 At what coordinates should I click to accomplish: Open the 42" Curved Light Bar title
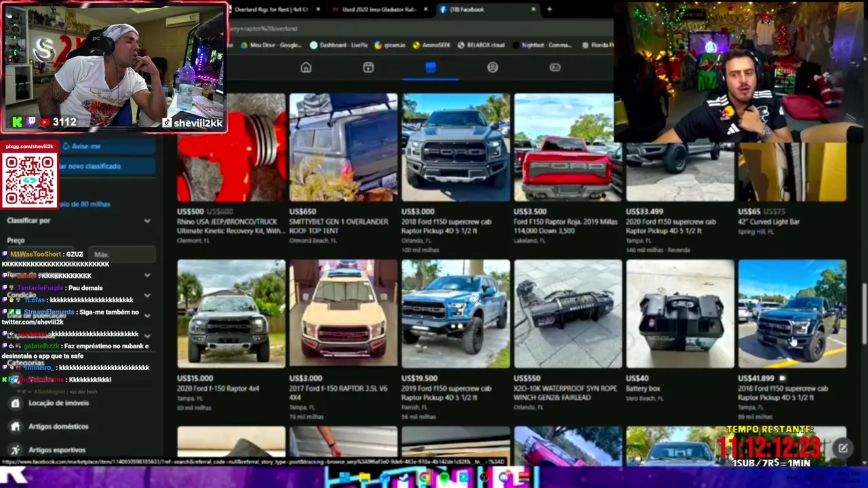[768, 222]
